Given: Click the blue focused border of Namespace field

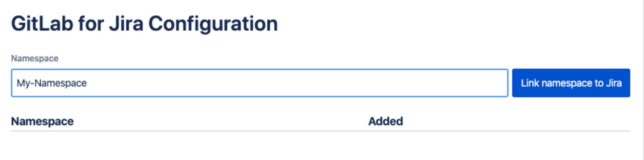Looking at the screenshot, I should pyautogui.click(x=260, y=69).
